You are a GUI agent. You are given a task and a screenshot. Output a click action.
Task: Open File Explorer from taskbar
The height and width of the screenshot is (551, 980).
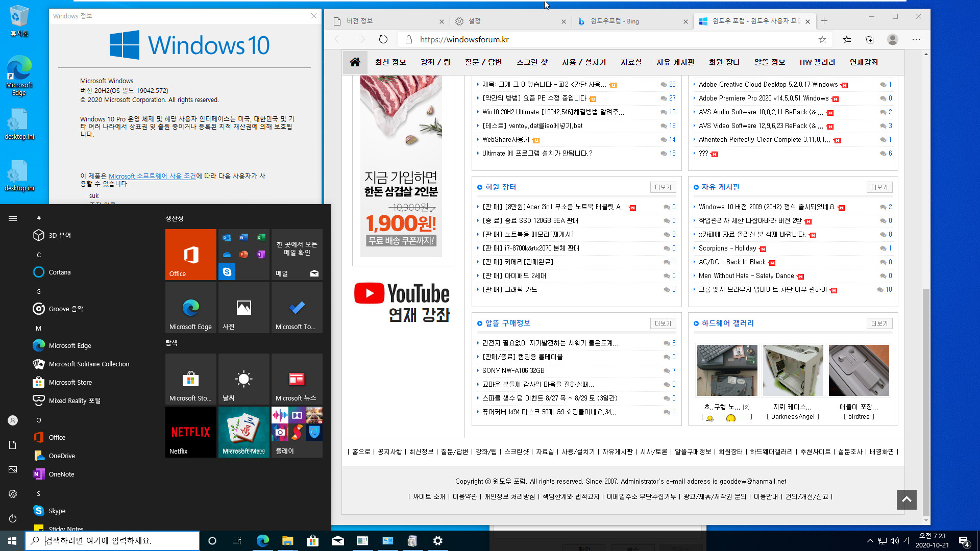[x=287, y=541]
